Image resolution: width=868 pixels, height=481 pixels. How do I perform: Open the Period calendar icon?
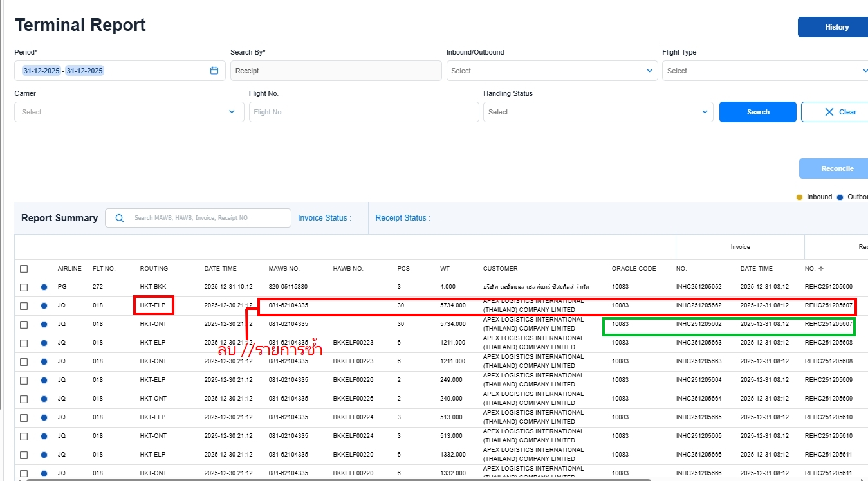pyautogui.click(x=214, y=71)
